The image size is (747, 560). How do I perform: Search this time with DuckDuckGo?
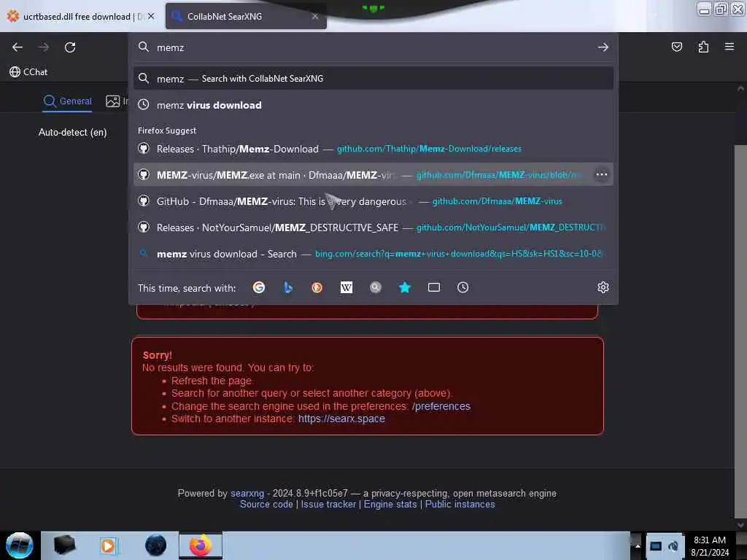317,287
